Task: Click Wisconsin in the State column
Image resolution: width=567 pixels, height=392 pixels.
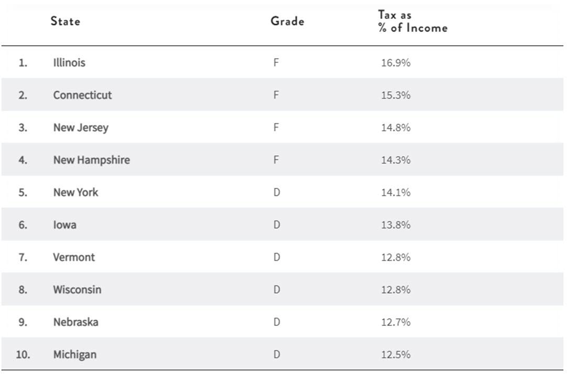Action: (x=77, y=290)
